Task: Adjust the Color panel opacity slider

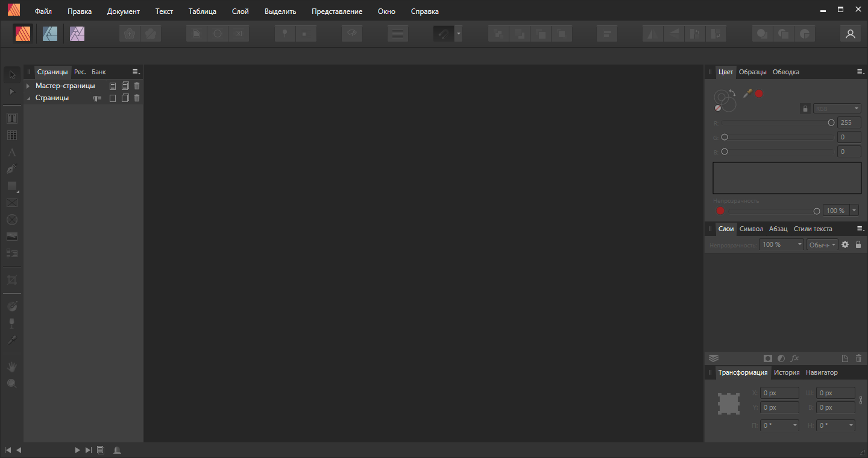Action: 775,211
